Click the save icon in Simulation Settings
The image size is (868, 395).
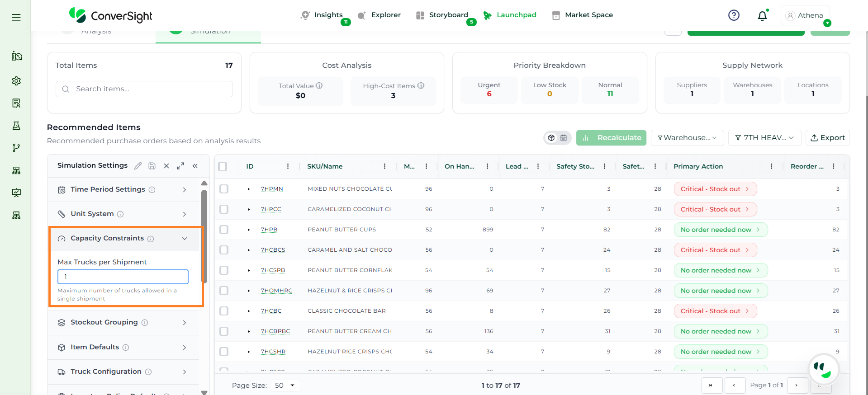pyautogui.click(x=152, y=166)
